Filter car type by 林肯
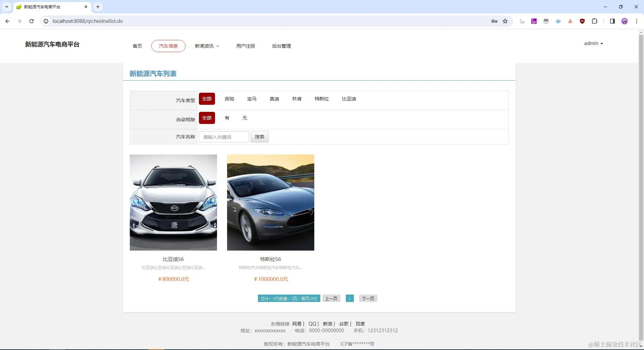The image size is (644, 350). click(x=297, y=99)
